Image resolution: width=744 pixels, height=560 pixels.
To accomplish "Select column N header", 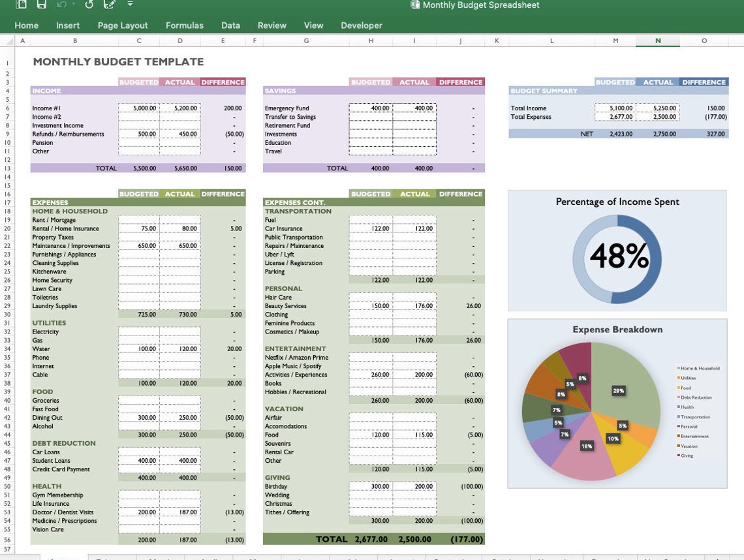I will 658,41.
